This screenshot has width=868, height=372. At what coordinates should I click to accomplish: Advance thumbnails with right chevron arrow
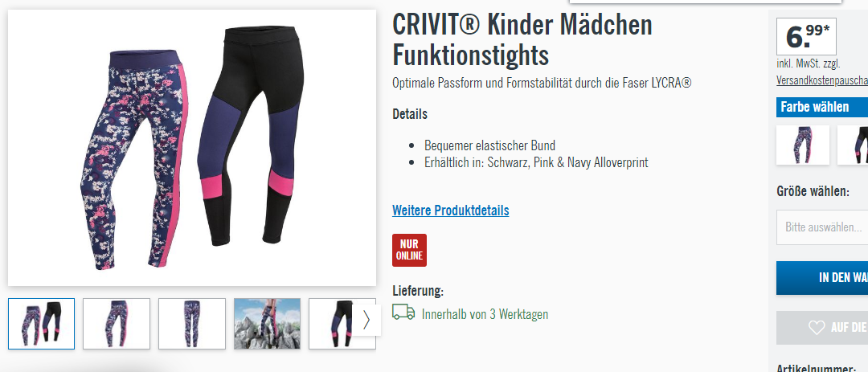366,320
